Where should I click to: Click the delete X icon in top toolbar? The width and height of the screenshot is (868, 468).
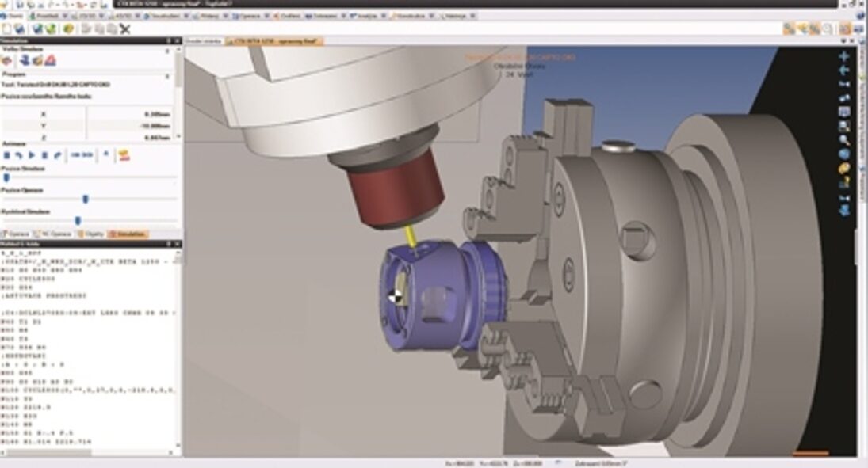[124, 29]
